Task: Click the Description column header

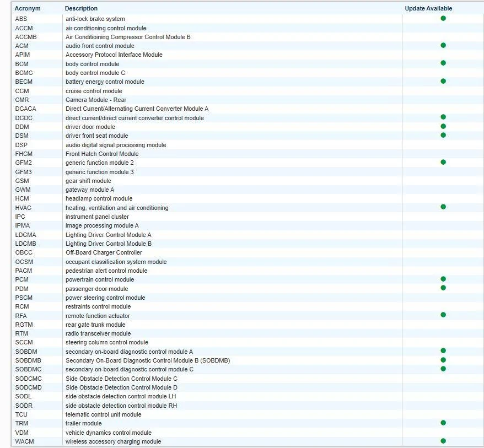Action: pos(81,8)
